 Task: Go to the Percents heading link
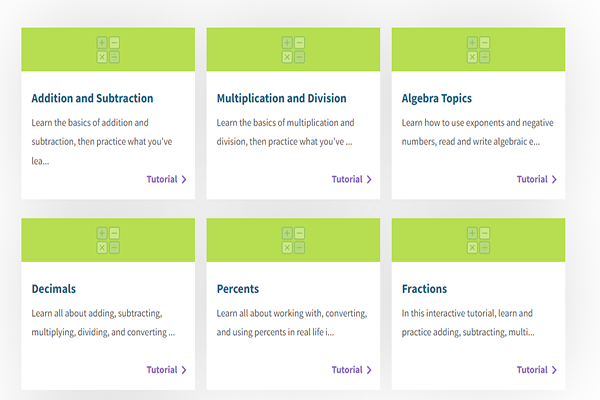[x=238, y=289]
